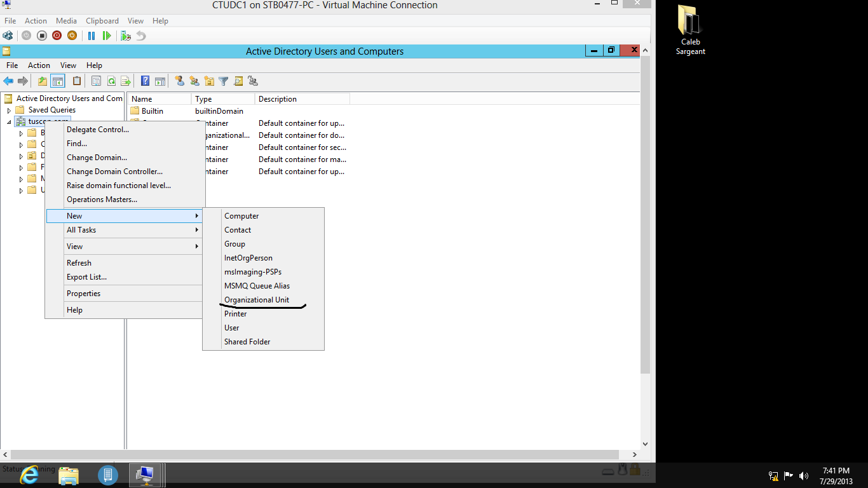Viewport: 868px width, 488px height.
Task: Expand the Saved Queries tree node
Action: click(9, 110)
